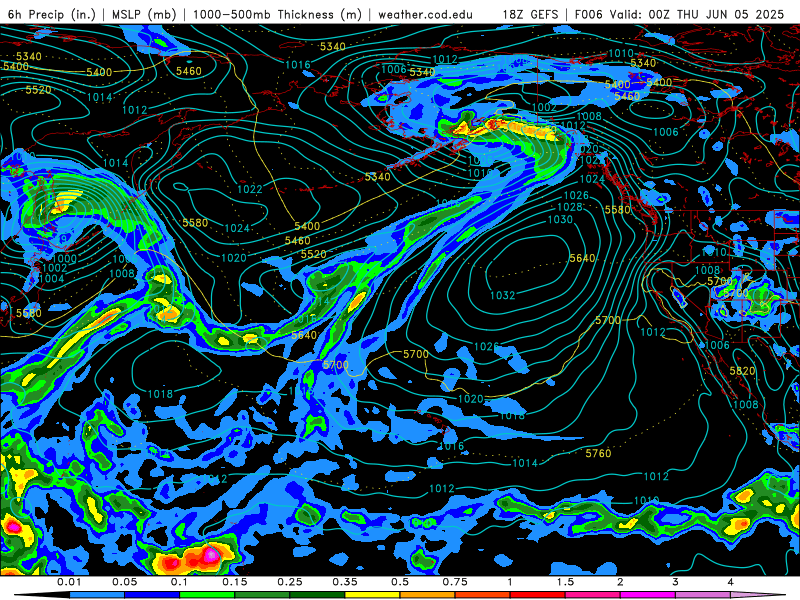Click the yellow legend swatch after 0.5

coord(372,595)
